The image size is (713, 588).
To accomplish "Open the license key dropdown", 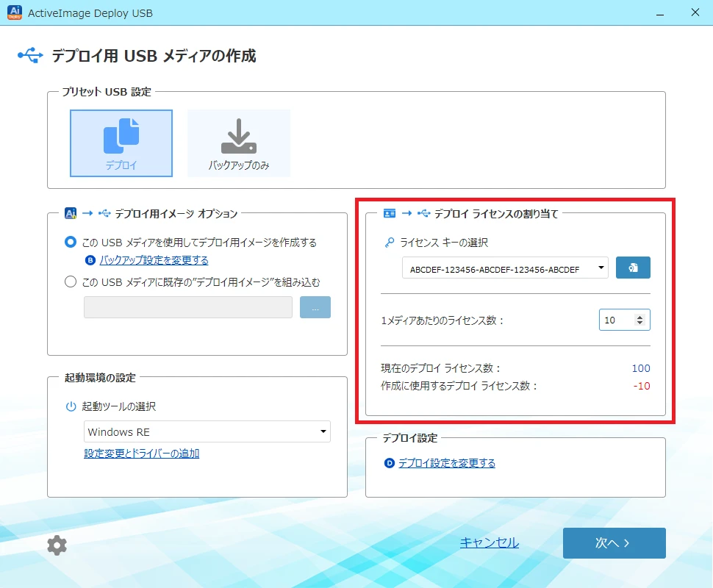I will pyautogui.click(x=505, y=268).
